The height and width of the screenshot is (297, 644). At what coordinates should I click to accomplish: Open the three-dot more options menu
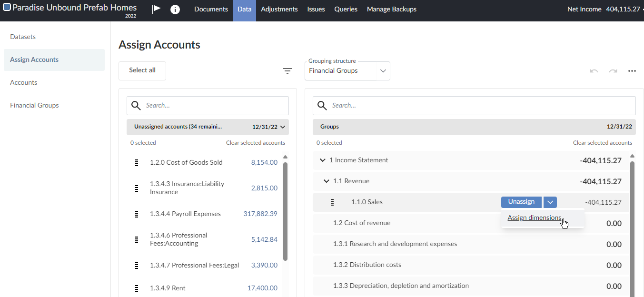(x=632, y=71)
